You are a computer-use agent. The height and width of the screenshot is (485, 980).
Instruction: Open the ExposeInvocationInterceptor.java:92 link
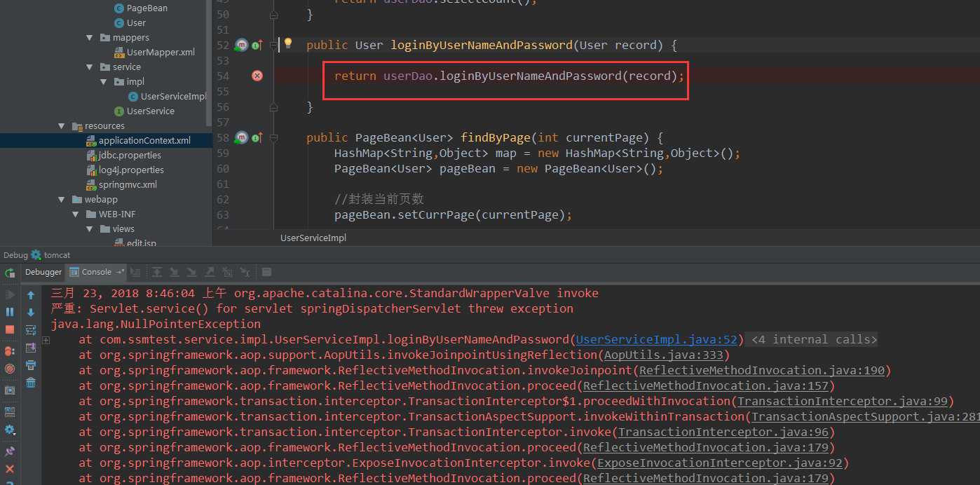click(x=719, y=463)
